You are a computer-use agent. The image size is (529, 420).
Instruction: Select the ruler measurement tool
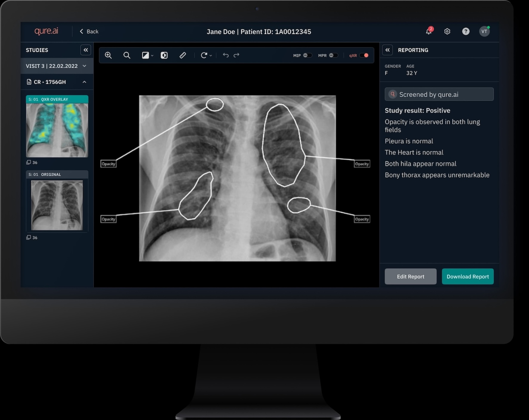click(x=183, y=55)
